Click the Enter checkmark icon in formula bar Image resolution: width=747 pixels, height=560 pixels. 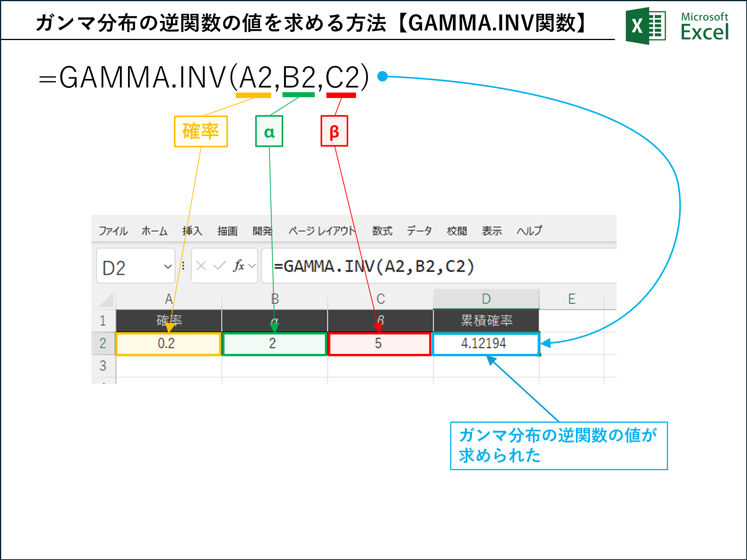point(219,265)
